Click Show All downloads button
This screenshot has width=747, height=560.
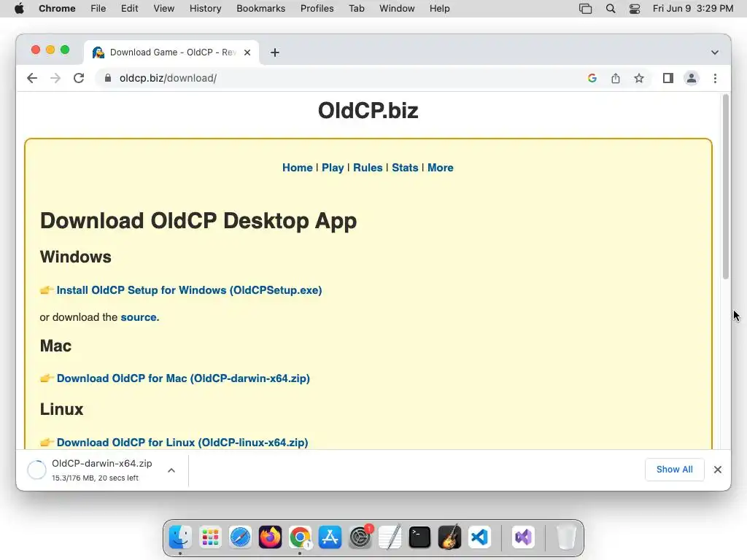[675, 470]
